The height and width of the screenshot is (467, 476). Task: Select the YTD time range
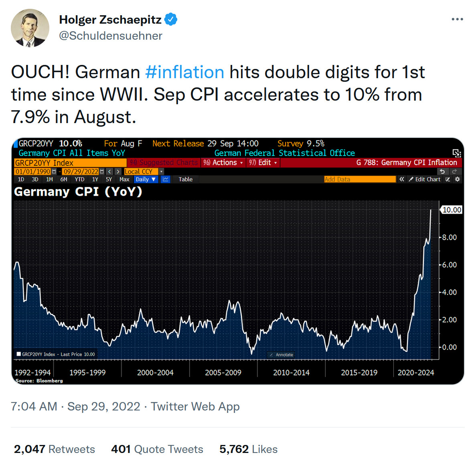pos(79,180)
